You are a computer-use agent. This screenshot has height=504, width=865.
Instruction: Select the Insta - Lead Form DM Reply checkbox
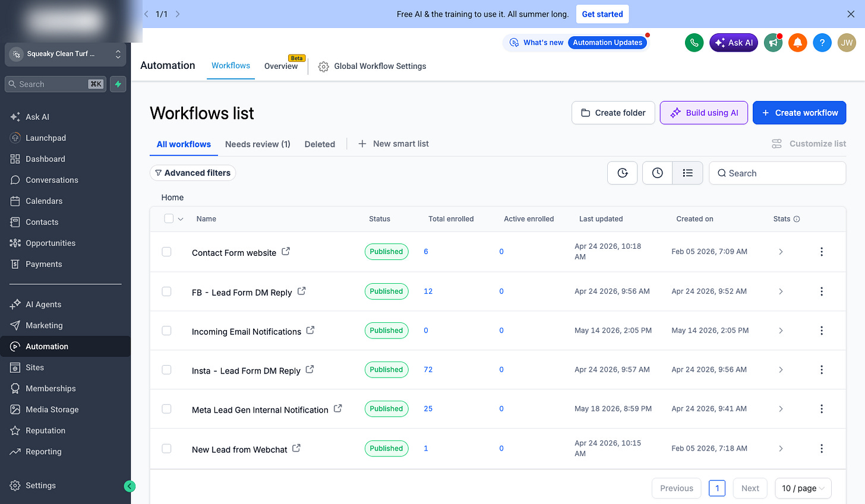[x=166, y=370]
